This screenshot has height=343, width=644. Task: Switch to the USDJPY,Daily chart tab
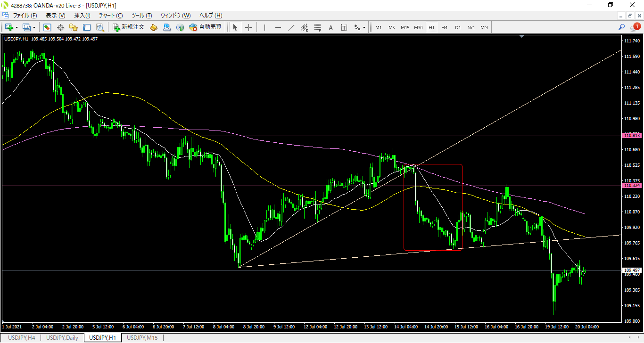point(62,338)
